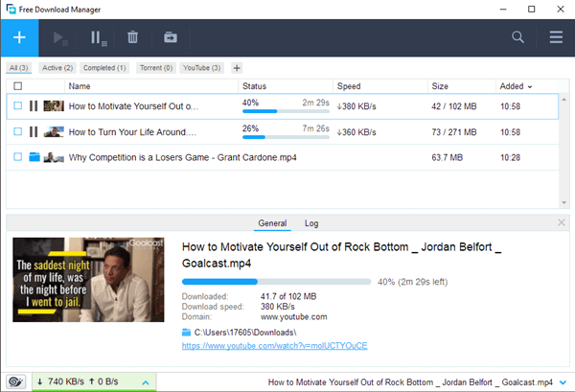This screenshot has height=392, width=575.
Task: Click the plus button to add new download
Action: pos(19,37)
